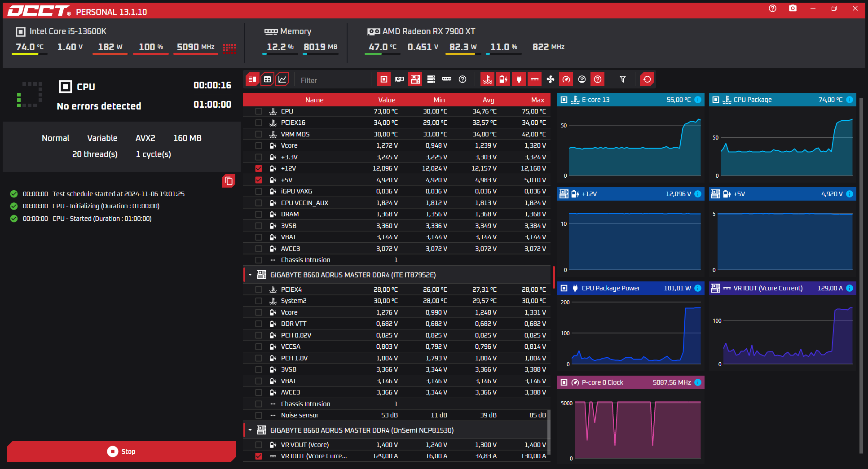Toggle motherboard hardware filter icon
The height and width of the screenshot is (469, 868).
[x=415, y=79]
